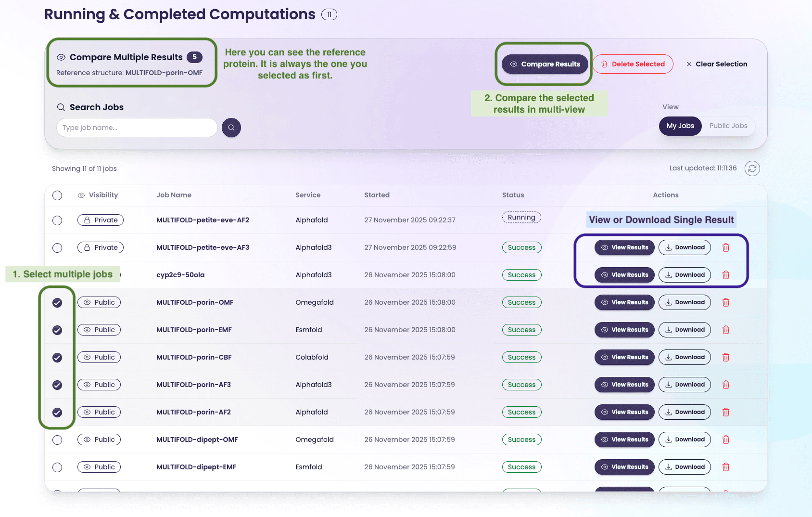Screen dimensions: 812x517
Task: Click eye icon in the Visibility column header
Action: (x=80, y=195)
